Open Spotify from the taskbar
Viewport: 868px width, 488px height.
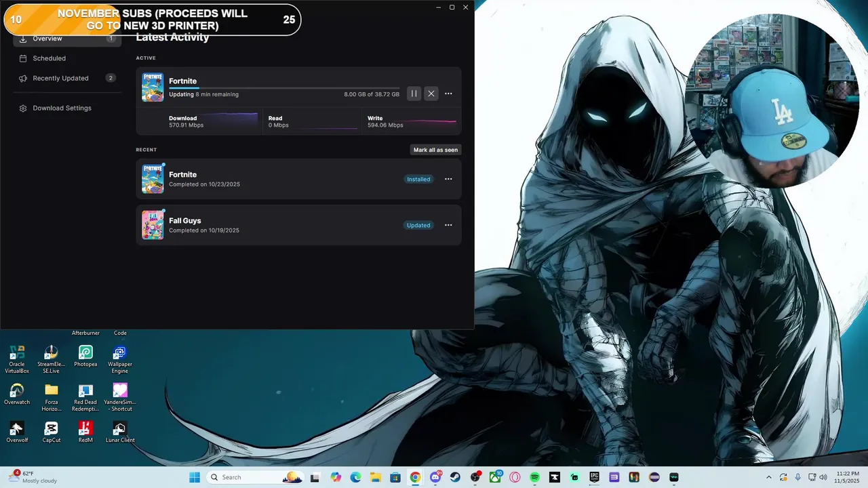click(534, 477)
